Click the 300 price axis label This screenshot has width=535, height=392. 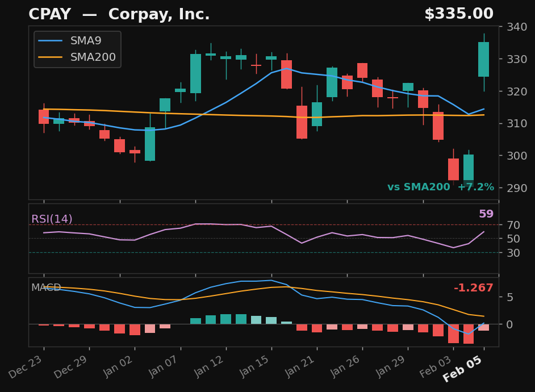tap(517, 156)
